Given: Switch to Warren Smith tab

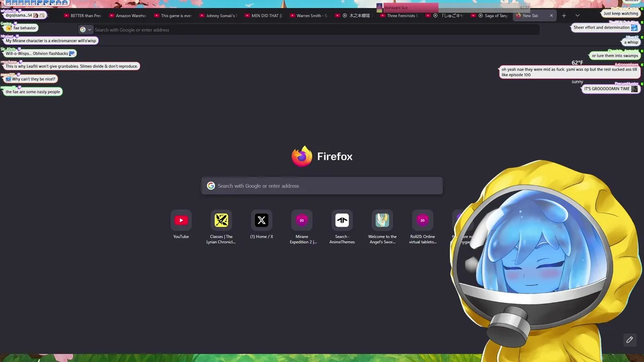Looking at the screenshot, I should coord(309,16).
